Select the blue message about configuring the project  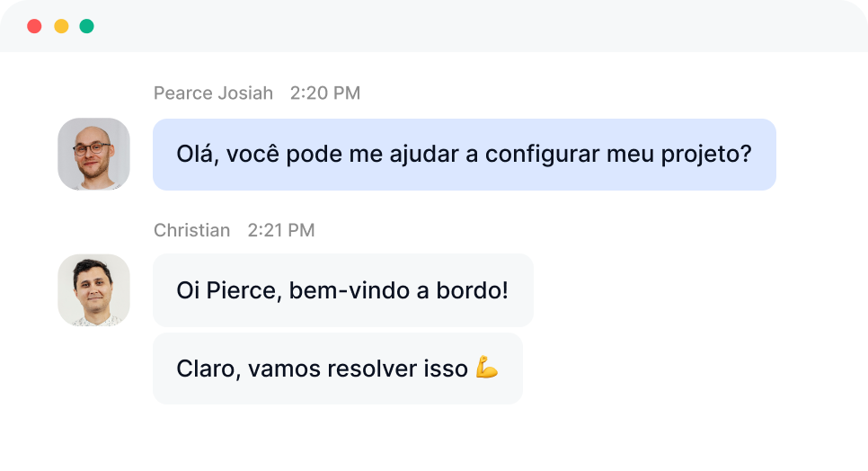(465, 155)
